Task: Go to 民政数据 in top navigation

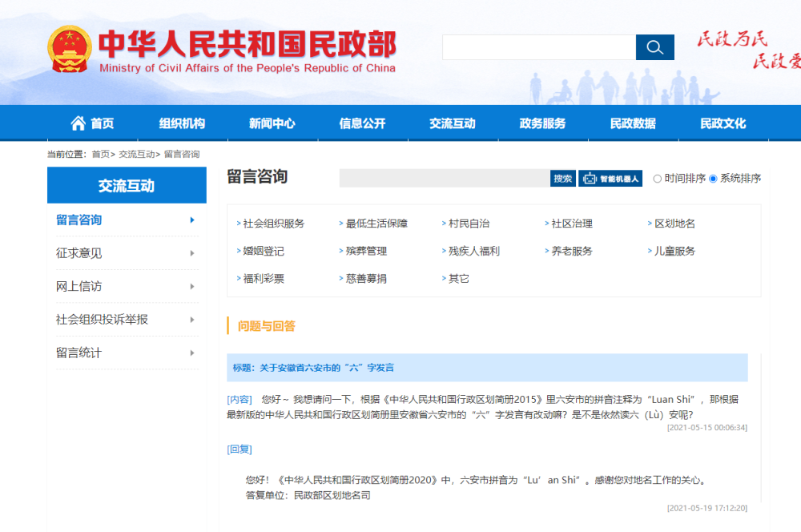Action: [x=633, y=123]
